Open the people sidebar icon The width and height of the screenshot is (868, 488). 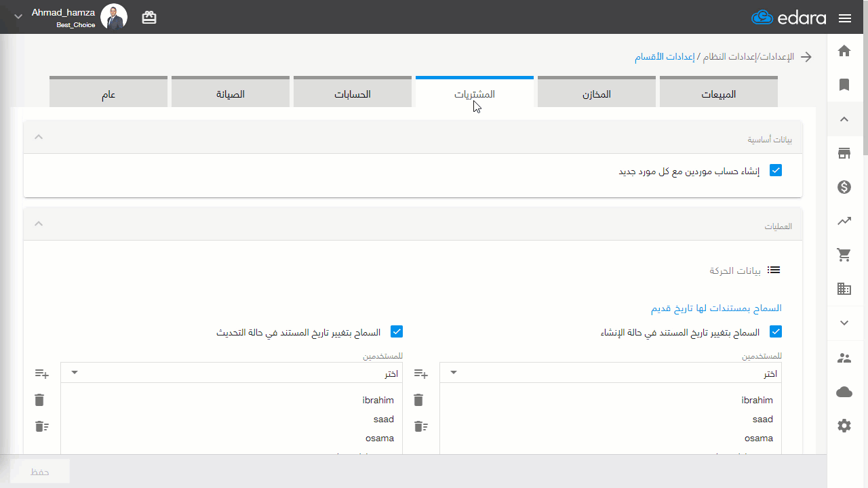tap(844, 358)
